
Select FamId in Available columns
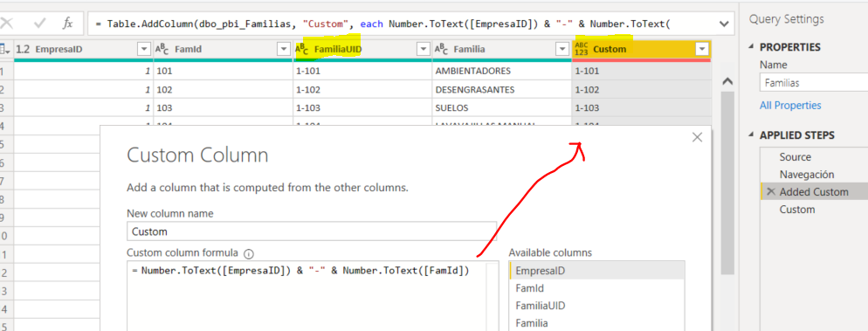[x=596, y=288]
